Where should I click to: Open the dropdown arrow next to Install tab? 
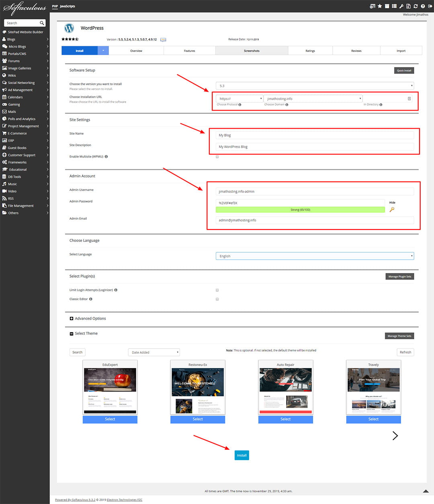click(103, 51)
